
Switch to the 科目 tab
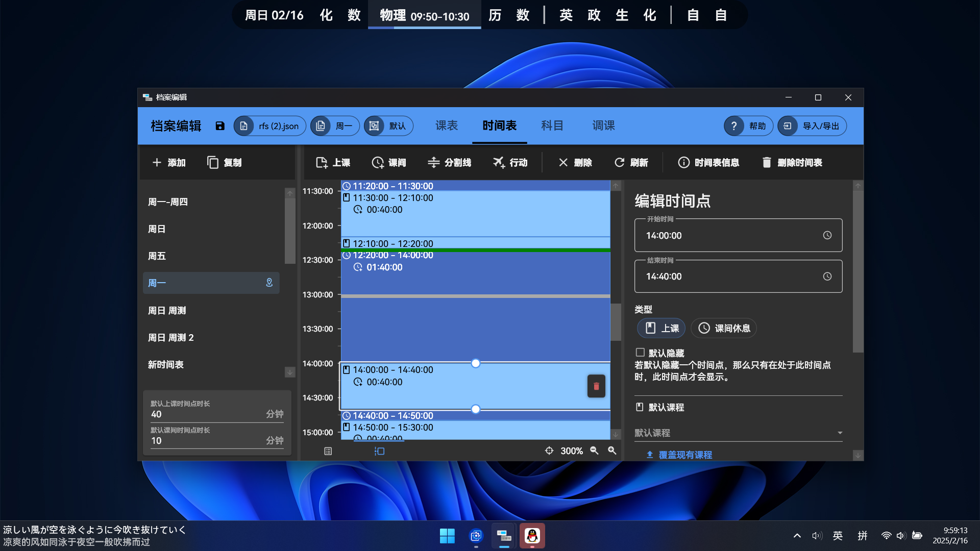pos(552,126)
